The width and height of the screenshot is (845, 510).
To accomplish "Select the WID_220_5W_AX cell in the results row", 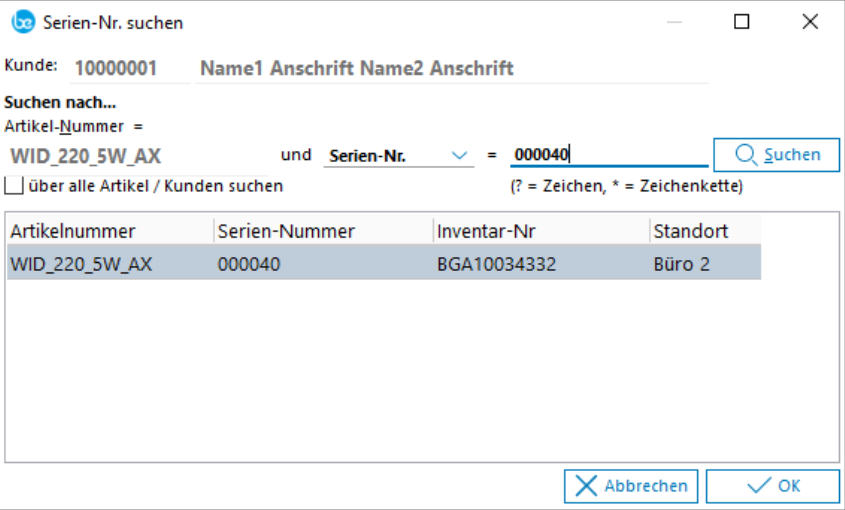I will [81, 265].
